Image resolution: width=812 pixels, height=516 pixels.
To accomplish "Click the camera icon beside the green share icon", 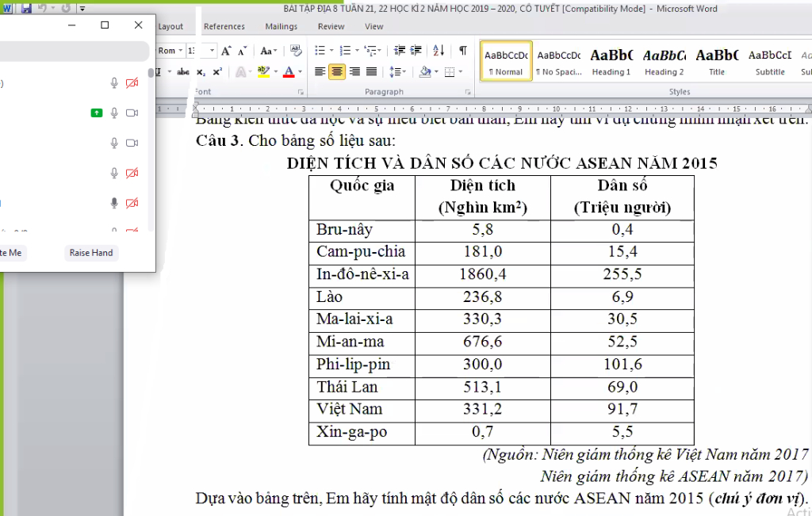I will (132, 113).
